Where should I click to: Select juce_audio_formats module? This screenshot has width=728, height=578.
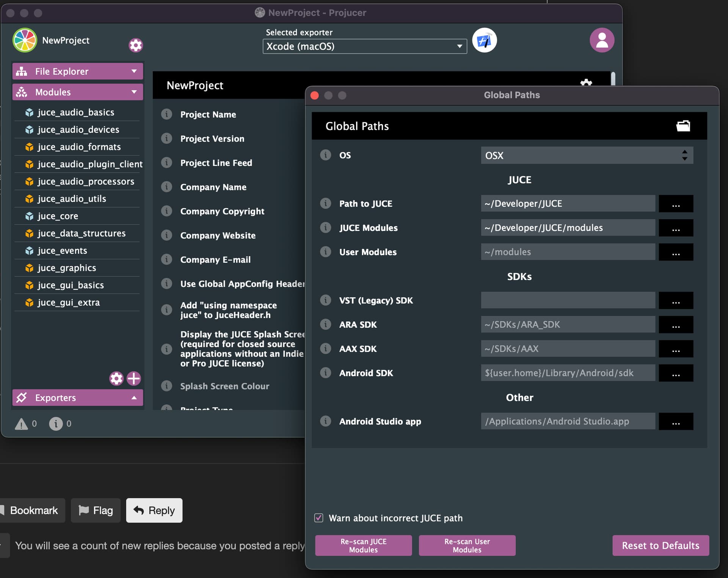point(77,147)
